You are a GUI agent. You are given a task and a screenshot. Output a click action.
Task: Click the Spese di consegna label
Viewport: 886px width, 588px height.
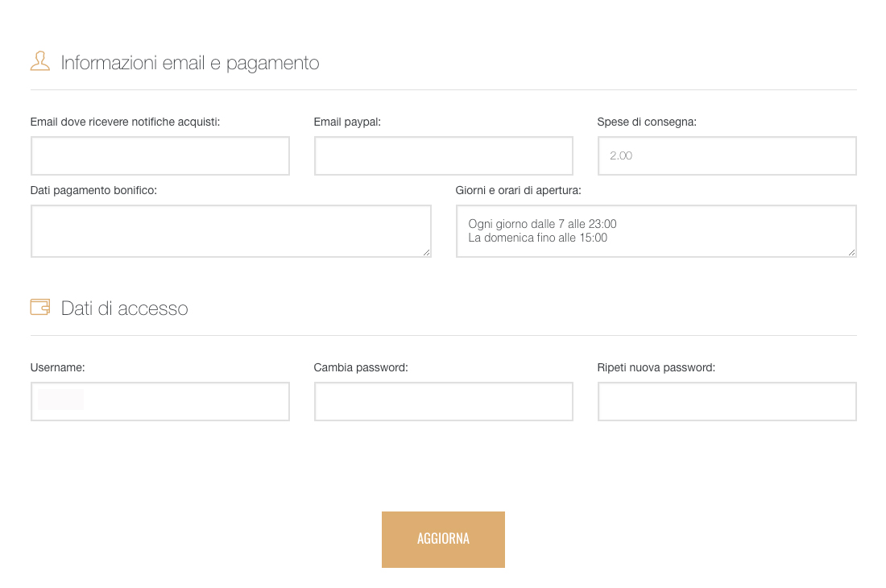pyautogui.click(x=647, y=122)
